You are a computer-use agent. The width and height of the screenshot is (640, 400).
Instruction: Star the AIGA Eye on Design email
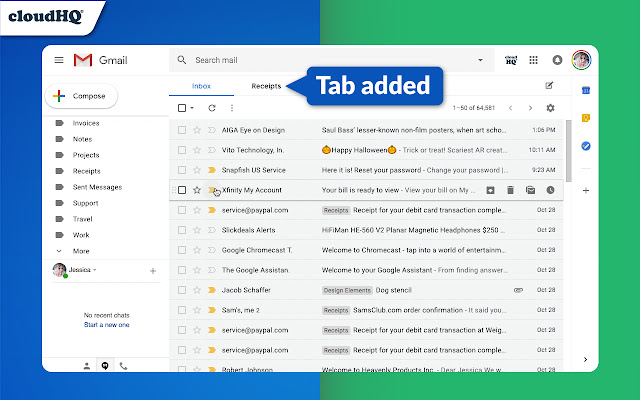pos(197,130)
